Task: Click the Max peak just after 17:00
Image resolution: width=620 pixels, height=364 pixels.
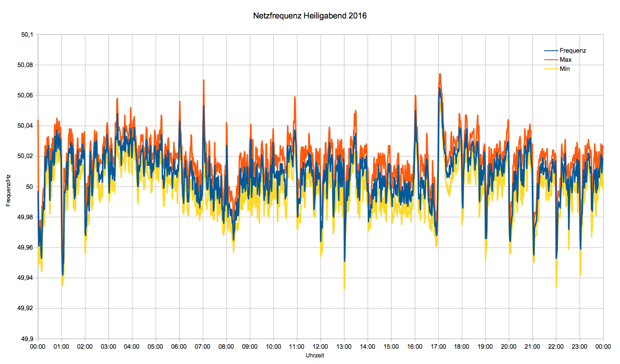Action: [x=440, y=75]
